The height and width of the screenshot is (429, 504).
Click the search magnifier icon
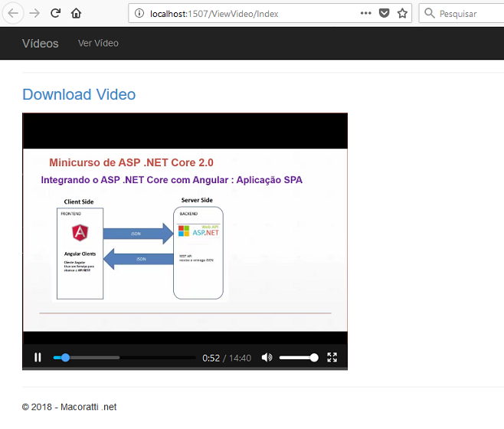430,13
